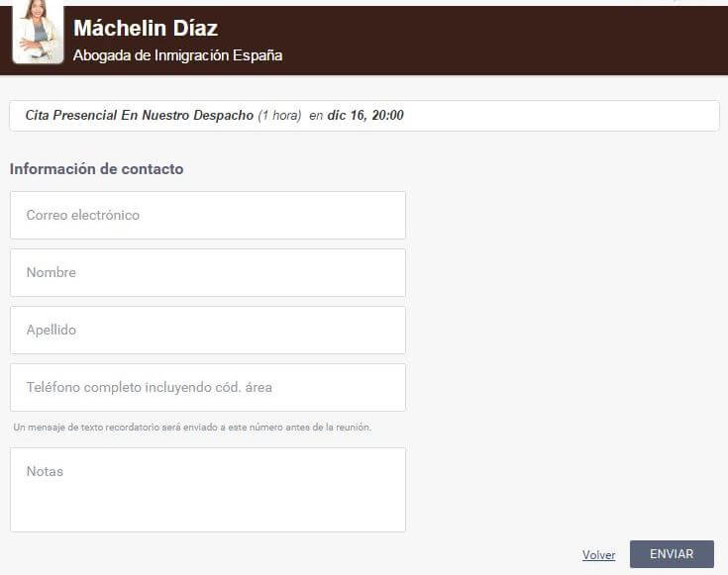Click the 'Información de contacto' heading

(97, 169)
